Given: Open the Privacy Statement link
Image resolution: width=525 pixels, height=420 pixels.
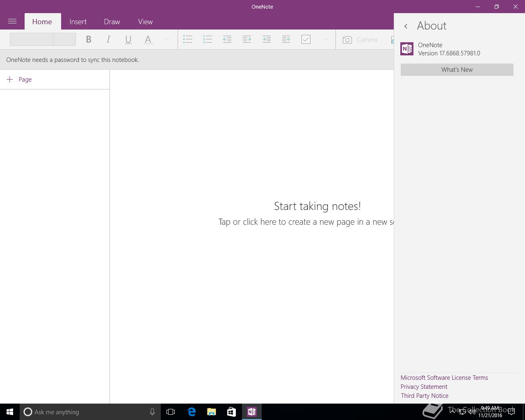Looking at the screenshot, I should point(424,387).
